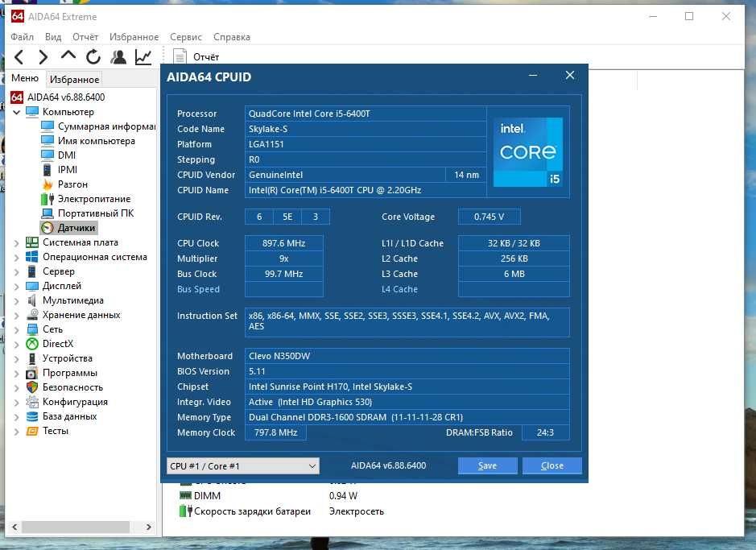Expand the Сервер node
The width and height of the screenshot is (756, 550).
tap(16, 272)
